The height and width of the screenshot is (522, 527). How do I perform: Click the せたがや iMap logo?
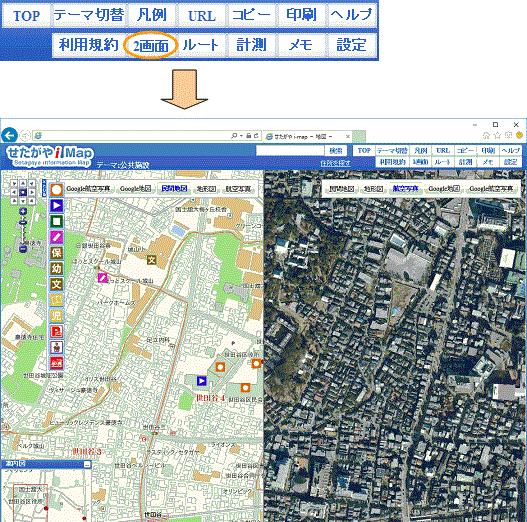[50, 157]
